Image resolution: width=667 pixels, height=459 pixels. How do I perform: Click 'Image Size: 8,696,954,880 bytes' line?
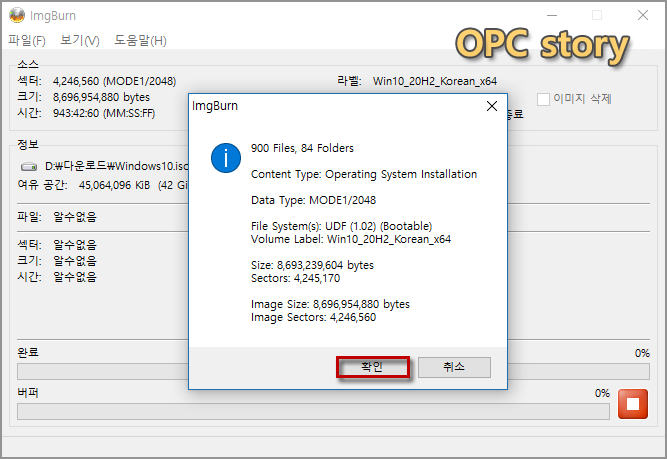pyautogui.click(x=331, y=304)
